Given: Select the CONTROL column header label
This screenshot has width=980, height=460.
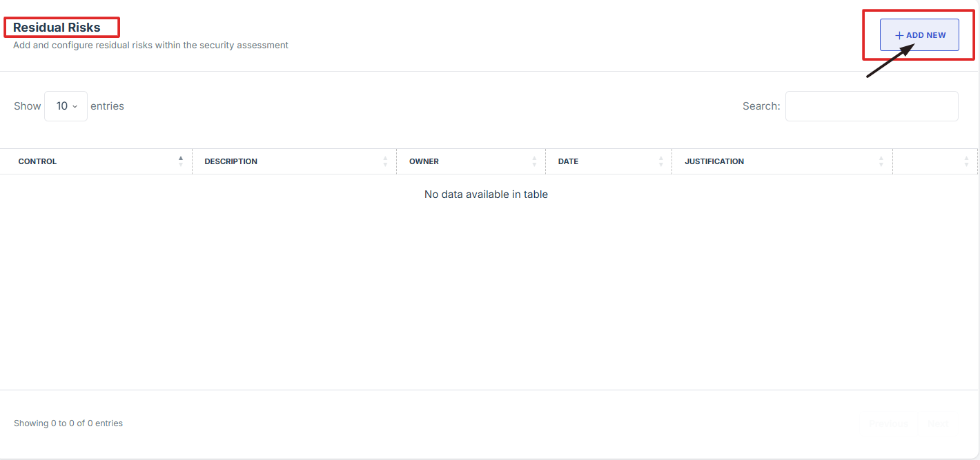Looking at the screenshot, I should tap(37, 161).
